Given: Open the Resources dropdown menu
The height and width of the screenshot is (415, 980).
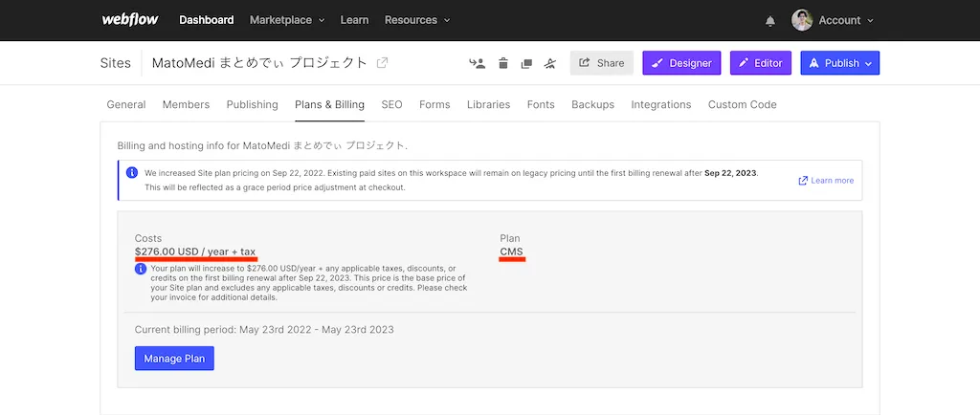Looking at the screenshot, I should [x=417, y=20].
